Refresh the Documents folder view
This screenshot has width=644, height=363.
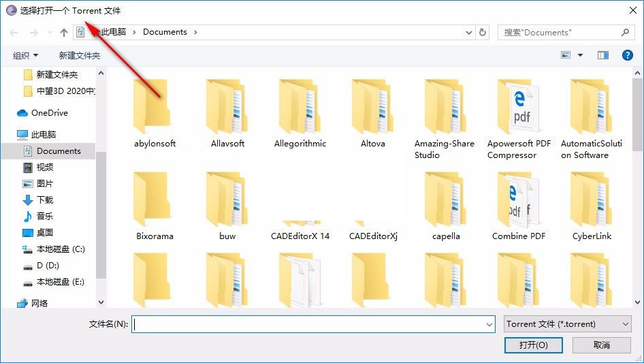[x=483, y=32]
